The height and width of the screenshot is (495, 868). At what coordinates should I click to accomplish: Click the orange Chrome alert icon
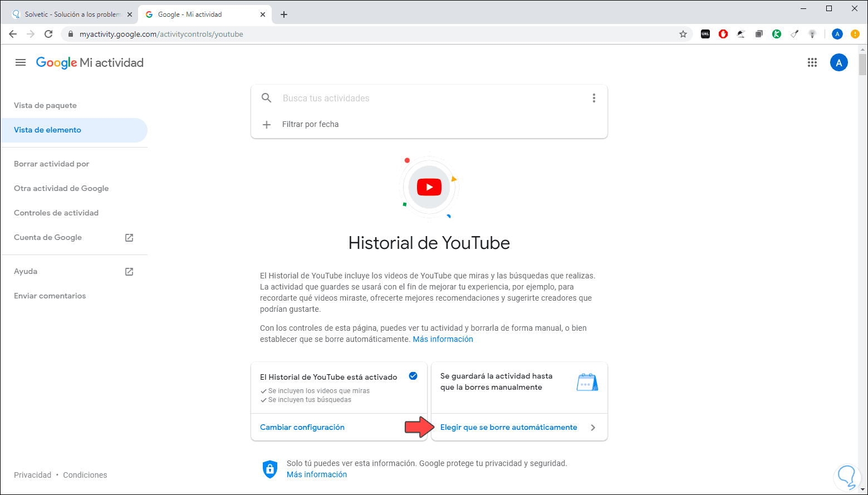pyautogui.click(x=855, y=34)
